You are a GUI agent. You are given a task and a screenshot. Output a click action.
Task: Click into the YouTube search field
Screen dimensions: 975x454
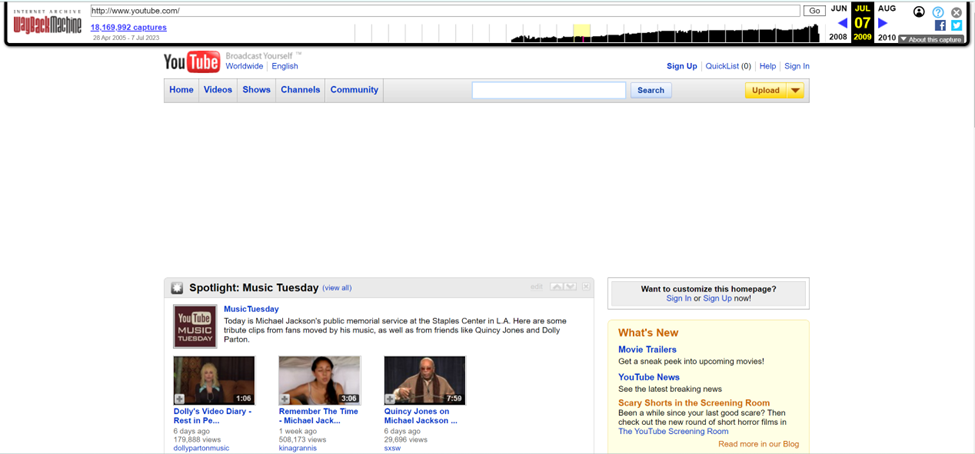point(548,90)
